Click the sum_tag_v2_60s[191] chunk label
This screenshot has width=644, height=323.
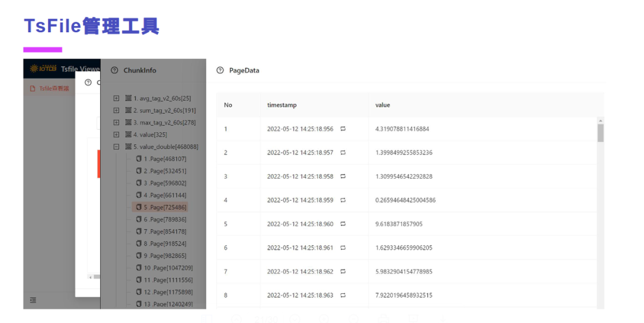[165, 110]
